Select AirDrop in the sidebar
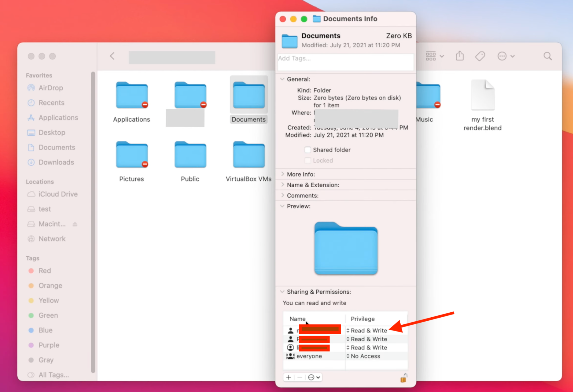This screenshot has height=392, width=573. [x=51, y=88]
